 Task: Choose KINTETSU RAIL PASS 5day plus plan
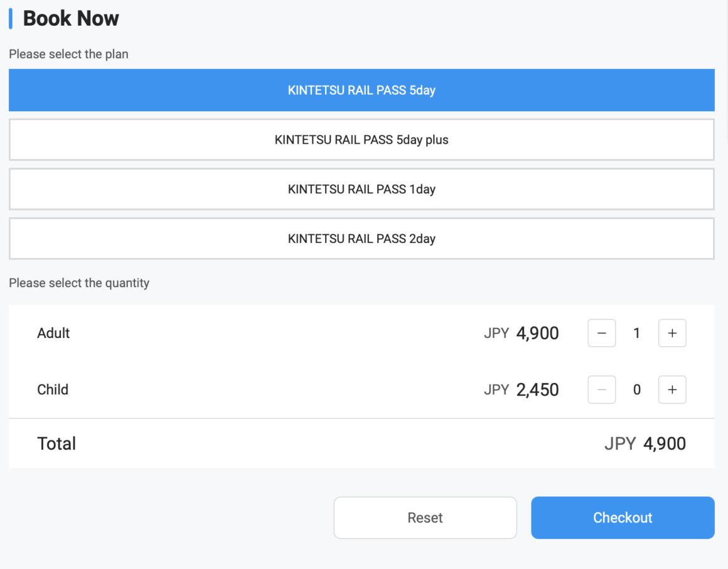tap(361, 140)
